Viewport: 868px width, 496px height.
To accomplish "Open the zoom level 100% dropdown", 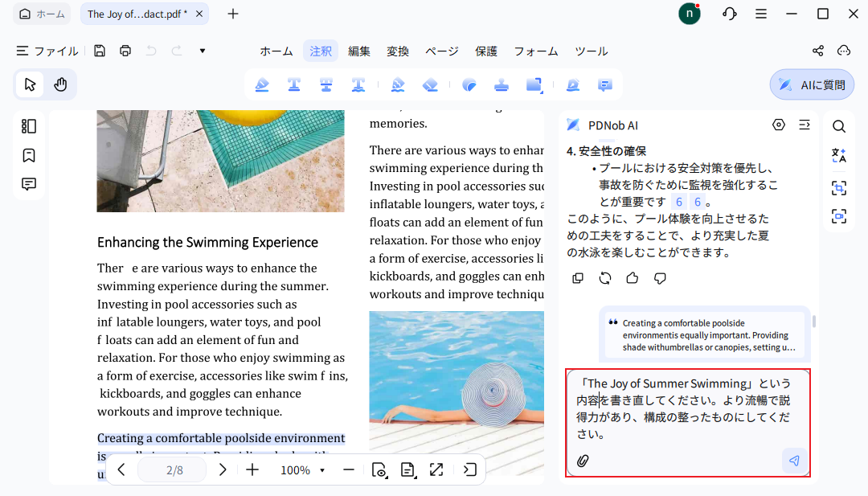I will pyautogui.click(x=302, y=469).
